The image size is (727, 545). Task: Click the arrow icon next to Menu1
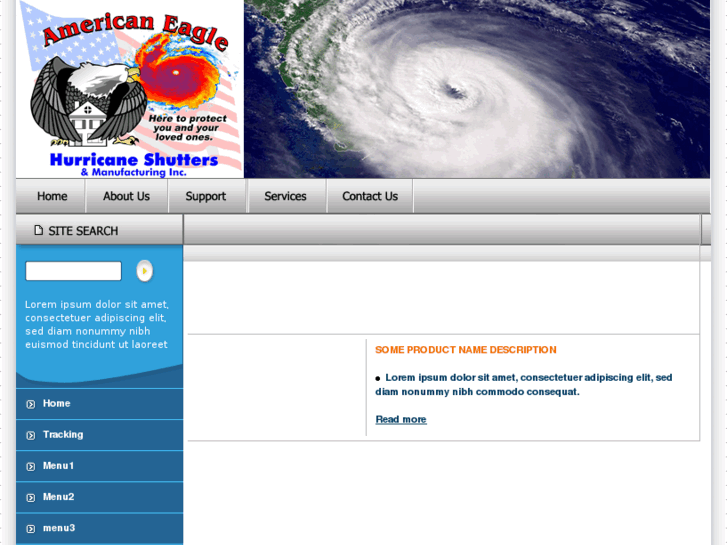click(31, 467)
